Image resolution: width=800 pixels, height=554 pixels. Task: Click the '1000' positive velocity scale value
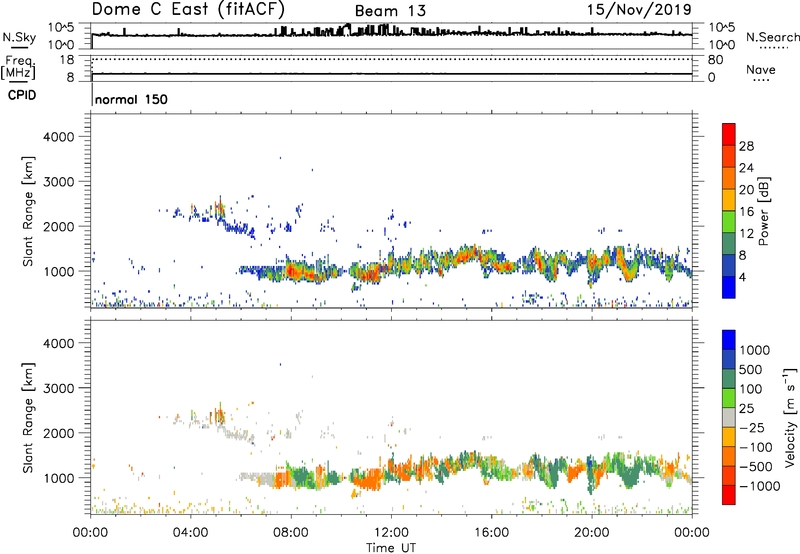pyautogui.click(x=755, y=350)
